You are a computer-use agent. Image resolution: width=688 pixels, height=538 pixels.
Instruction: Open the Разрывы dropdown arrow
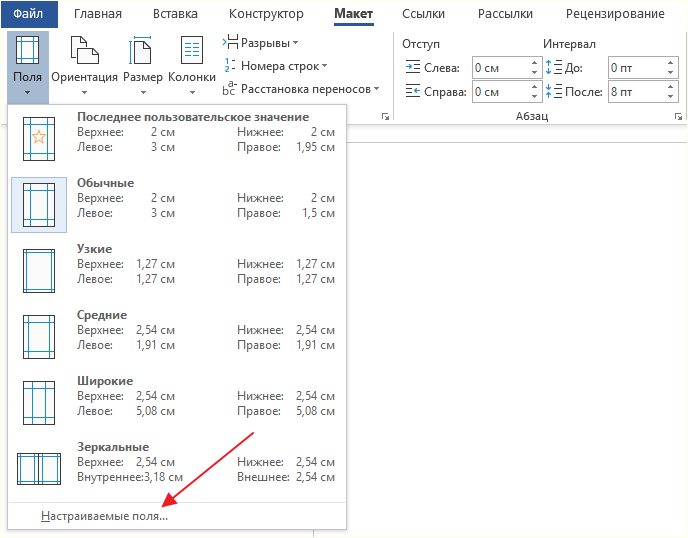point(295,43)
